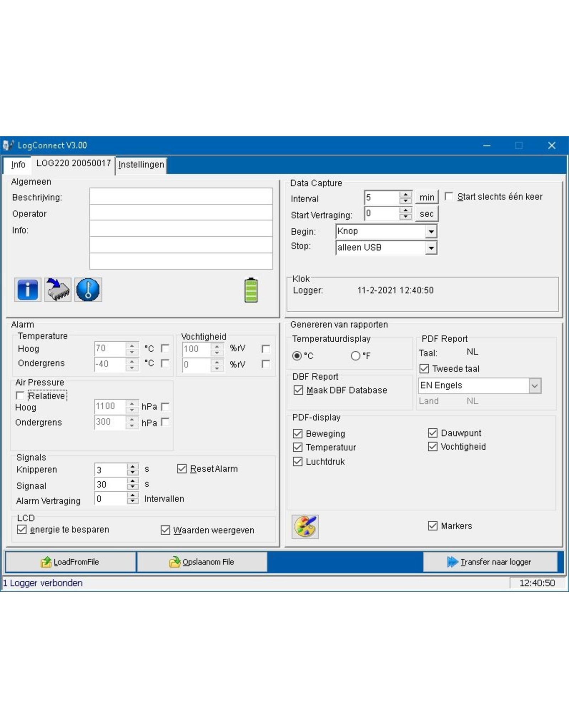Image resolution: width=569 pixels, height=728 pixels.
Task: Click the LoadFromFile button
Action: click(71, 562)
